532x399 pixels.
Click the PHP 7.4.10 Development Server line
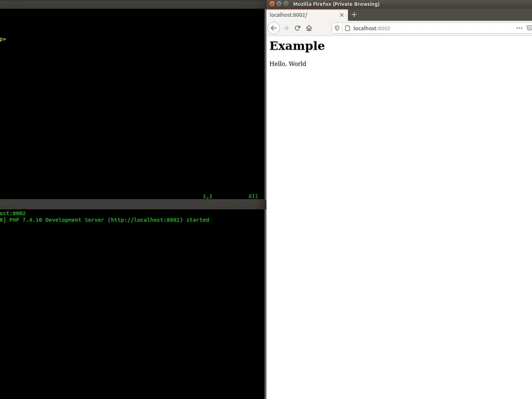point(105,220)
